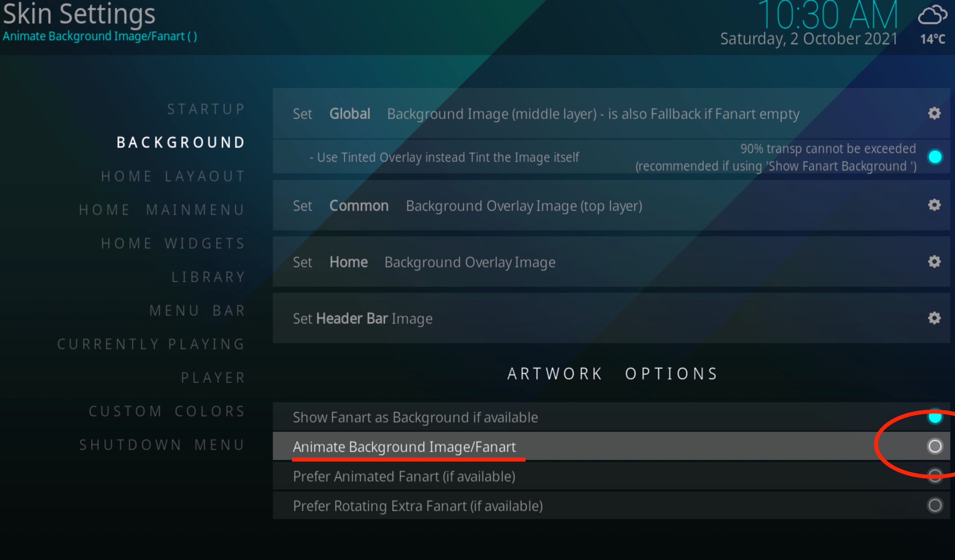Enable Animate Background Image/Fanart toggle

(935, 447)
